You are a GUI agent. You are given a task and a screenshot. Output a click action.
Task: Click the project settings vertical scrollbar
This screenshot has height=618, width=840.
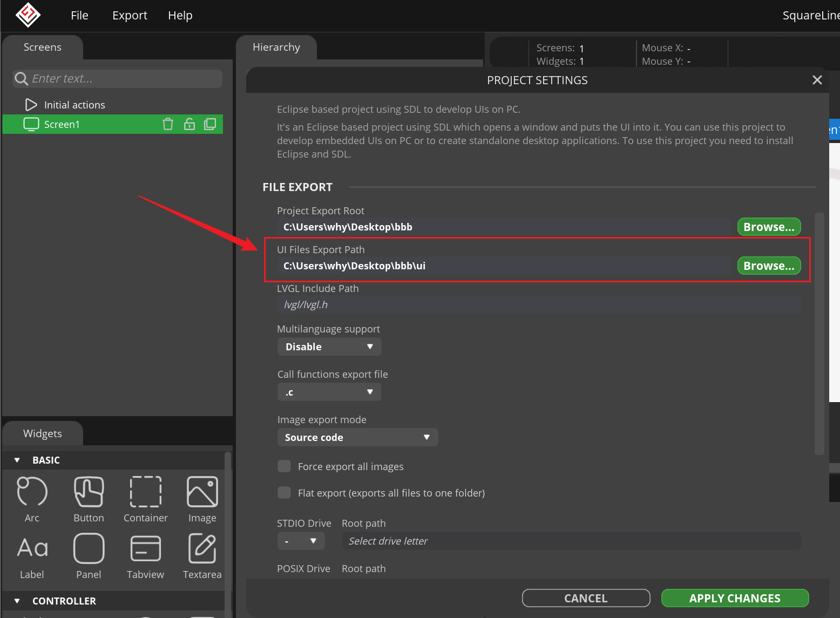(819, 334)
